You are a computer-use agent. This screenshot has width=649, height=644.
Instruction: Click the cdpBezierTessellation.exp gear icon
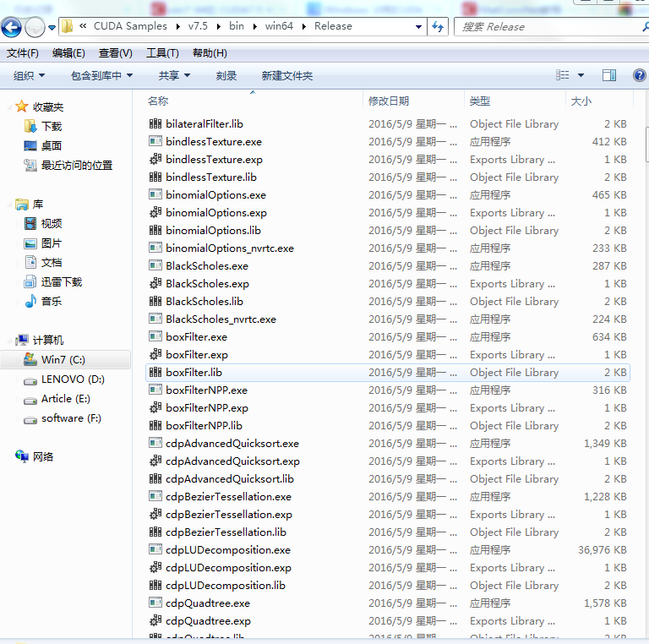click(155, 514)
